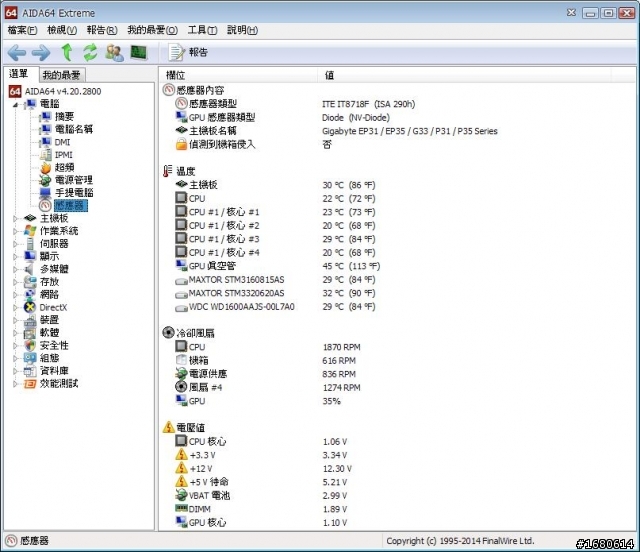Screen dimensions: 640x552
Task: Collapse the 電腦 tree node
Action: tap(15, 105)
